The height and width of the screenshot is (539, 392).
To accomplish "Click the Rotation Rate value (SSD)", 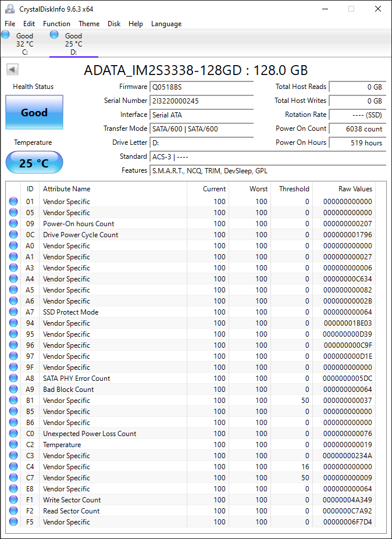I will pyautogui.click(x=358, y=115).
